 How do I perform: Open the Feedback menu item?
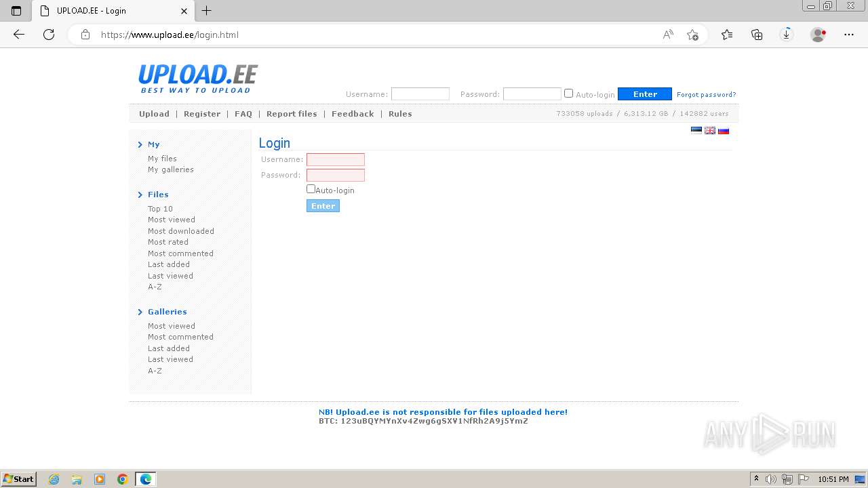tap(353, 114)
